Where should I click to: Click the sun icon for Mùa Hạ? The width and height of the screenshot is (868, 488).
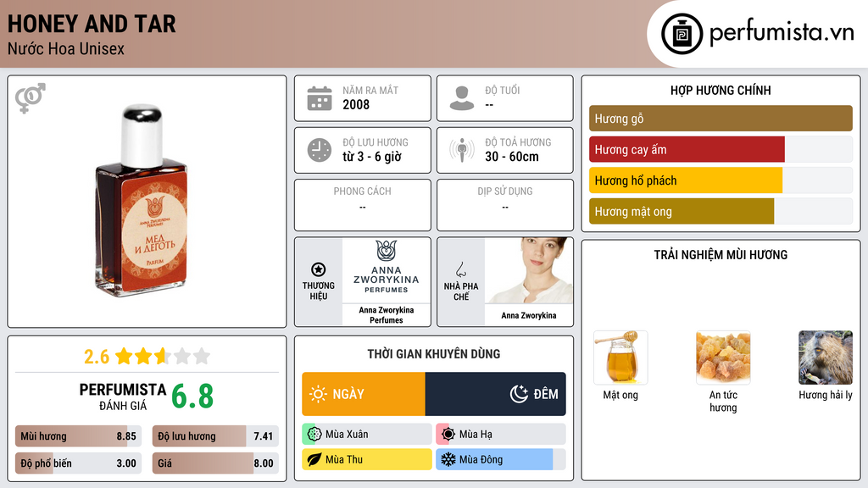pyautogui.click(x=448, y=435)
